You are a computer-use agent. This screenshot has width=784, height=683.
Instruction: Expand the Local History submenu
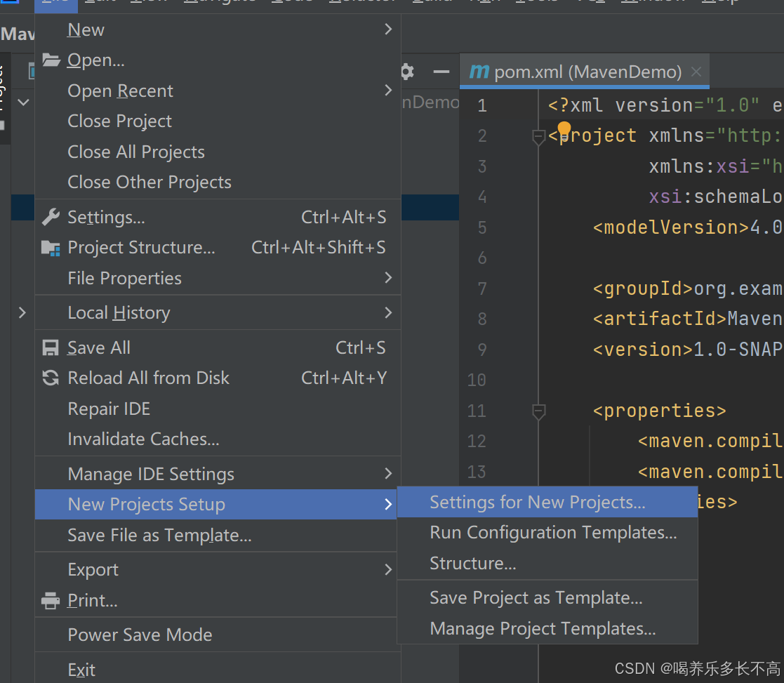tap(388, 313)
